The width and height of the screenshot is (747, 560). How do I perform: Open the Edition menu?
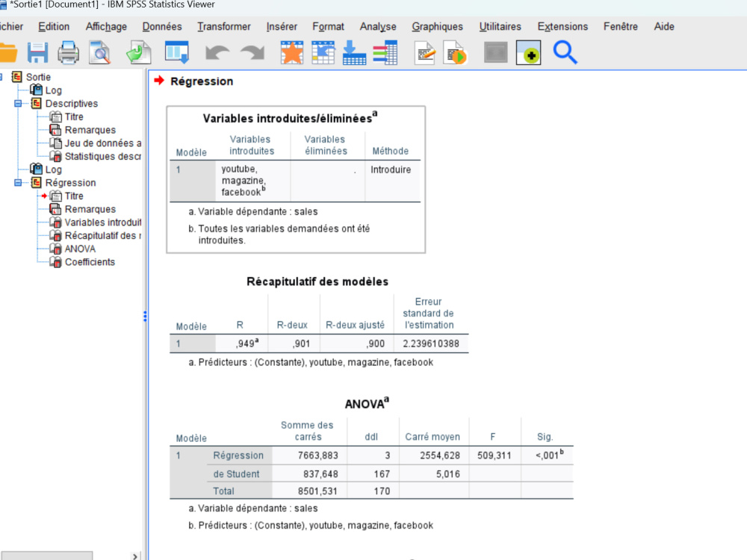(x=54, y=27)
